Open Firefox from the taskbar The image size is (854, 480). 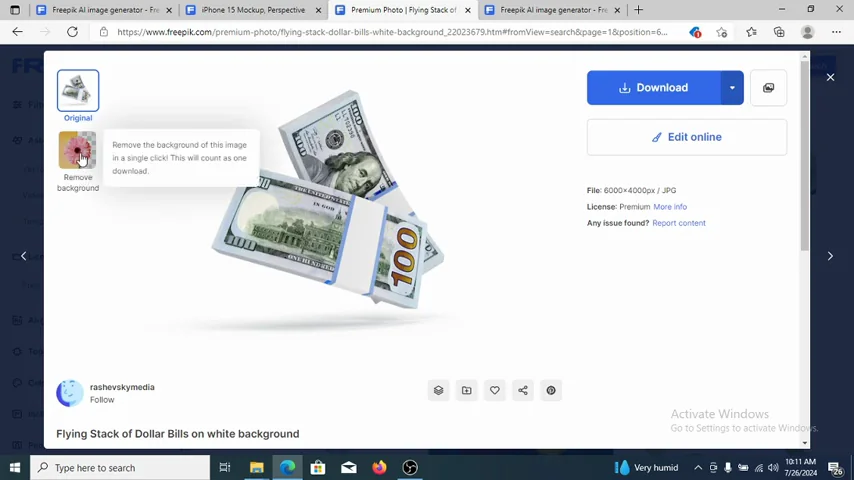(380, 467)
